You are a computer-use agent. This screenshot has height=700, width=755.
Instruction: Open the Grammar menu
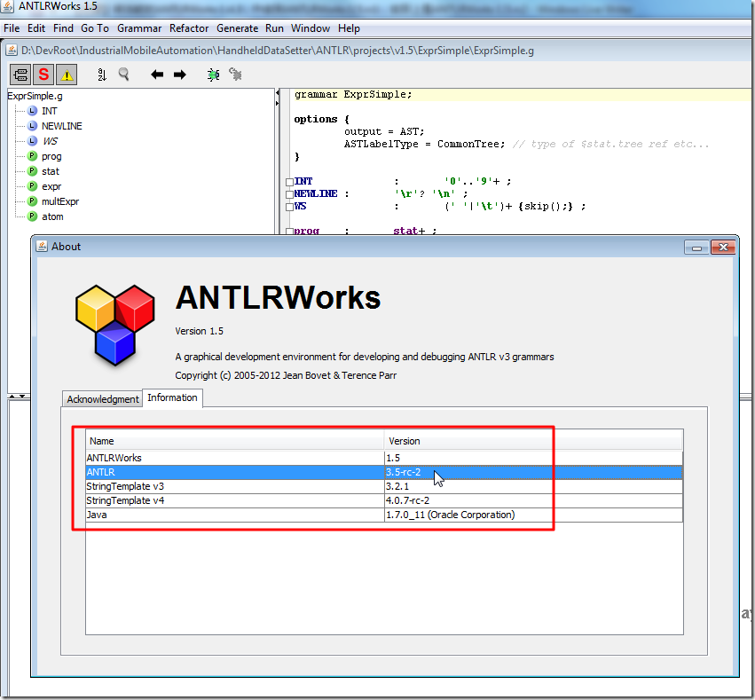point(139,28)
